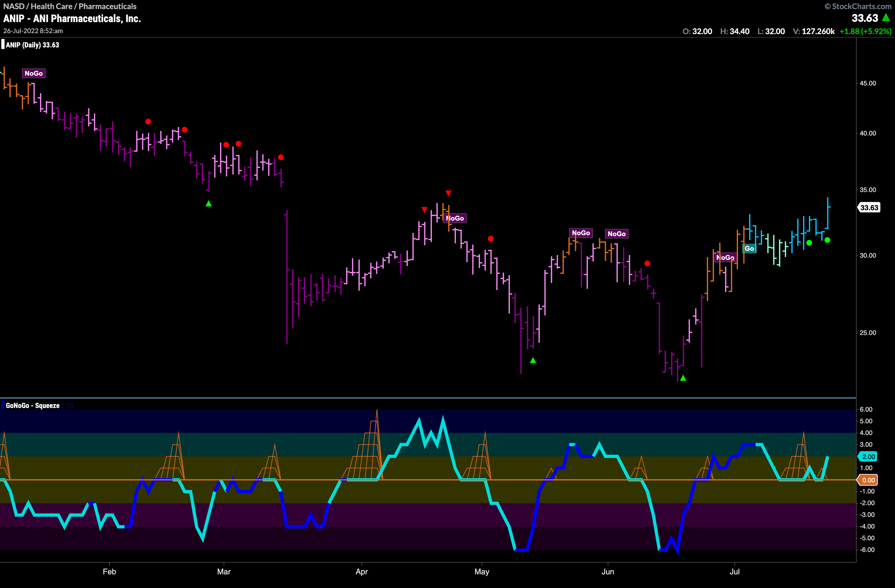The image size is (895, 588).
Task: Click the 4.00 oscillator axis label
Action: tap(866, 433)
